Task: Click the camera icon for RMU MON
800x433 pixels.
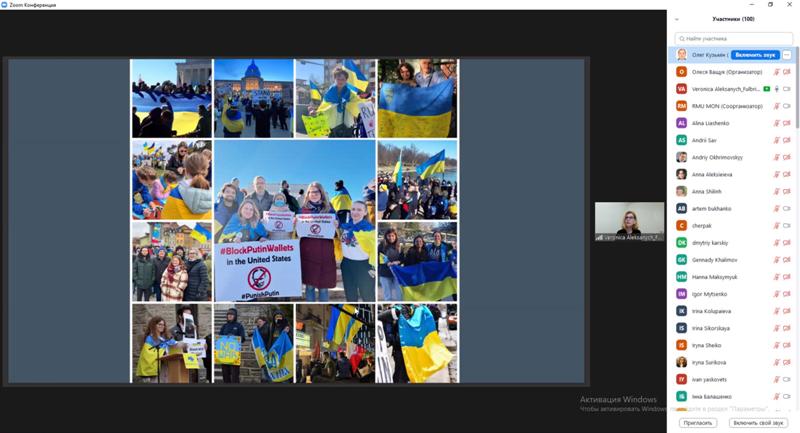Action: 787,106
